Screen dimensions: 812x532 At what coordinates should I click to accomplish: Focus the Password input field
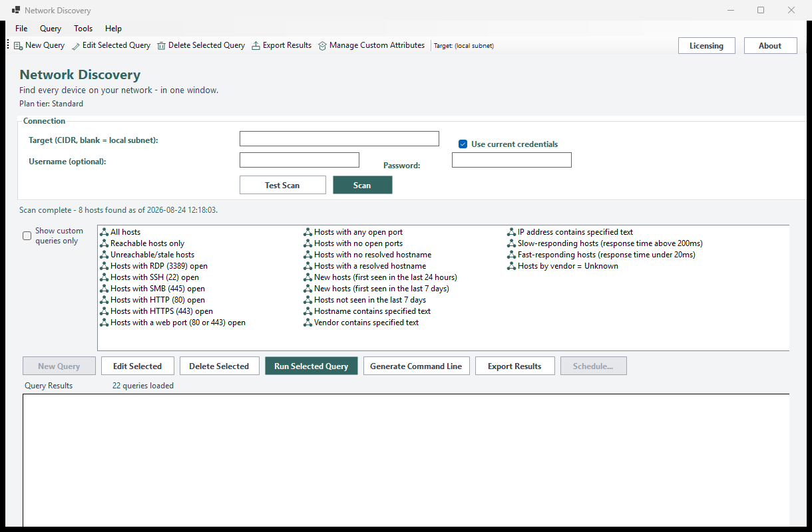click(512, 160)
